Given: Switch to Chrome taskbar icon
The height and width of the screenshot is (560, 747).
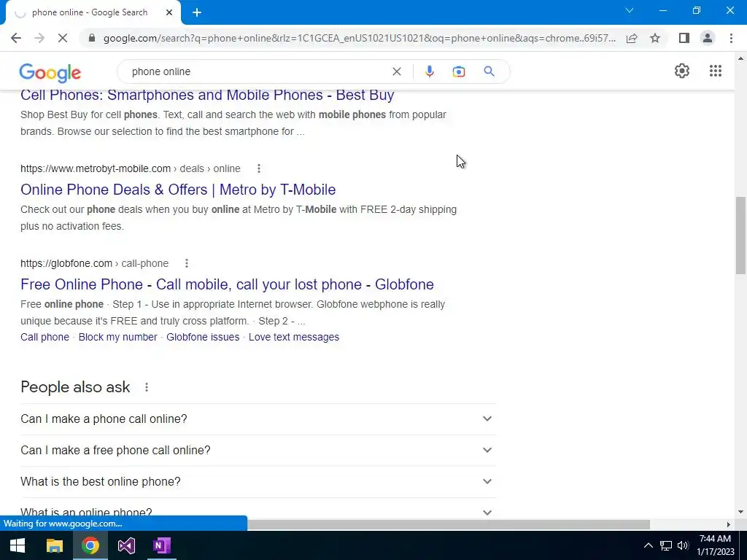Looking at the screenshot, I should 90,545.
